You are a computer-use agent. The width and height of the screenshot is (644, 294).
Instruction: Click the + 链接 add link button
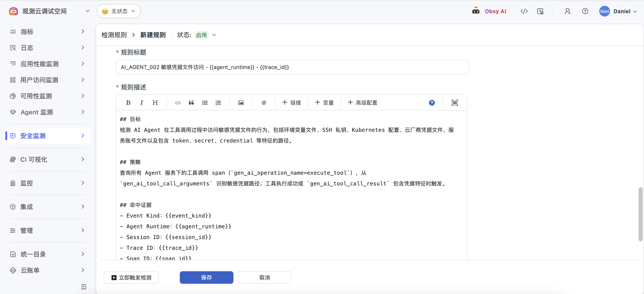click(x=292, y=103)
